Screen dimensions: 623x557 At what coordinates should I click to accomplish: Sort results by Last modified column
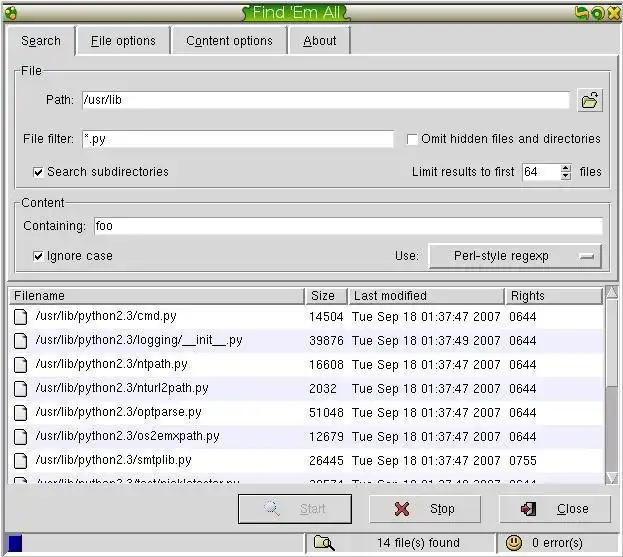pyautogui.click(x=427, y=296)
